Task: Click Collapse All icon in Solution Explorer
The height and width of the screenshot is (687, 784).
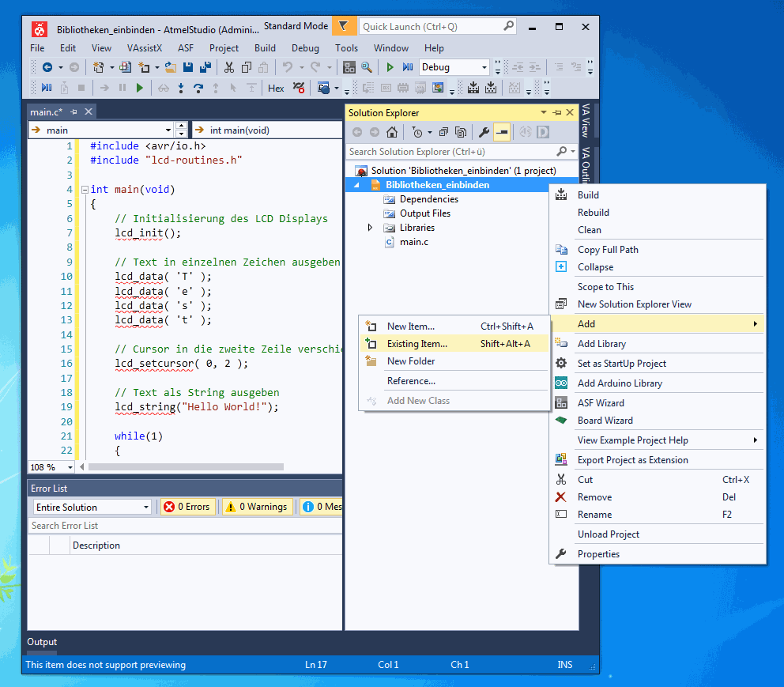Action: [x=443, y=132]
